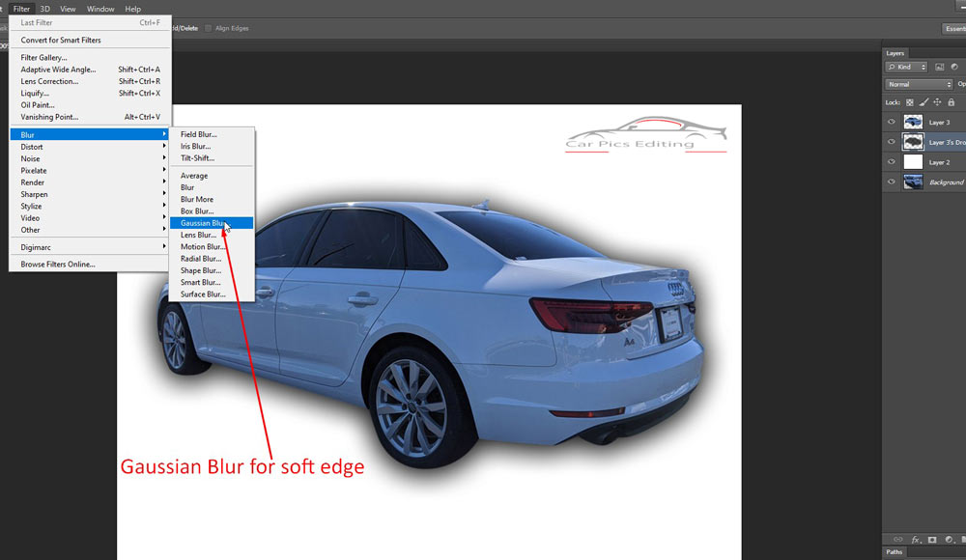Enable lock image pixels brush icon

coord(923,102)
